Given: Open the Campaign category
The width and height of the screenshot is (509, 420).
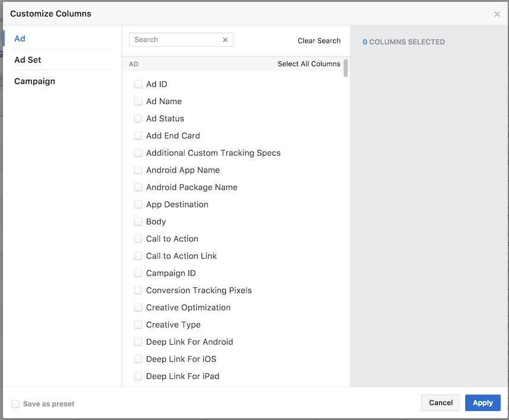Looking at the screenshot, I should click(x=35, y=81).
